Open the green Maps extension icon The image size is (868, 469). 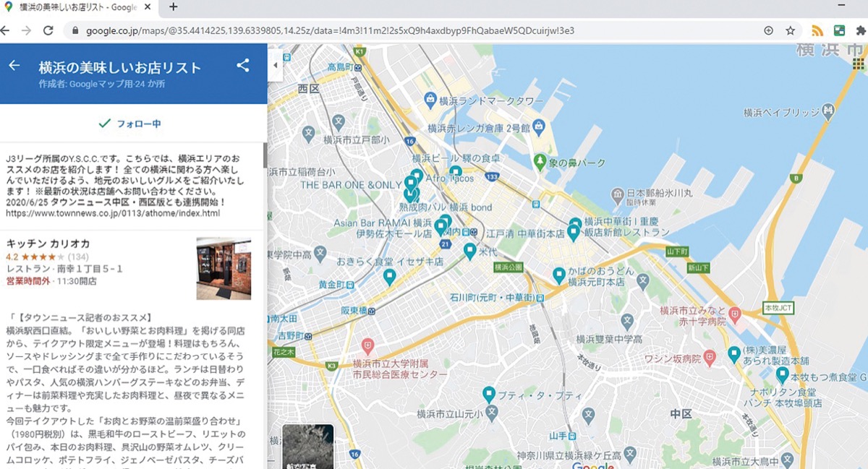point(840,31)
